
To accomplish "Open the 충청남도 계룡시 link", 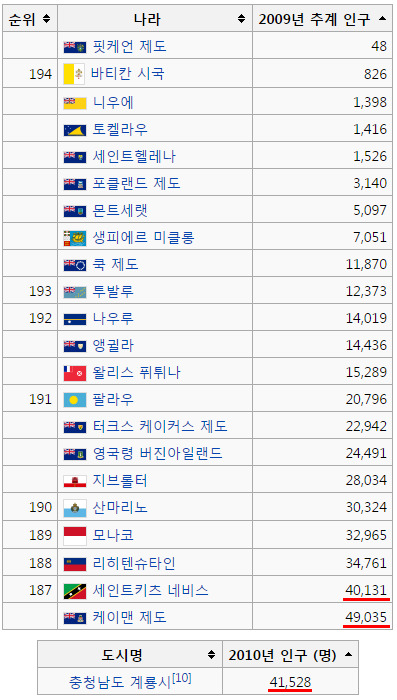I will (x=120, y=682).
